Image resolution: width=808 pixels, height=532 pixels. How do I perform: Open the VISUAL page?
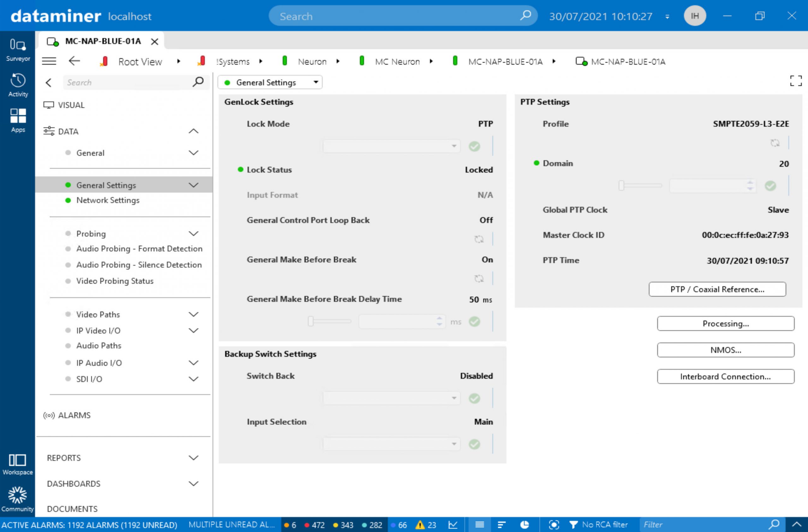click(x=71, y=105)
